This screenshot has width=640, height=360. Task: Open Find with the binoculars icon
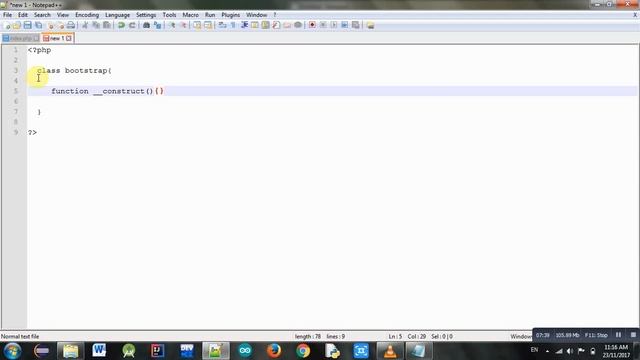coord(146,25)
